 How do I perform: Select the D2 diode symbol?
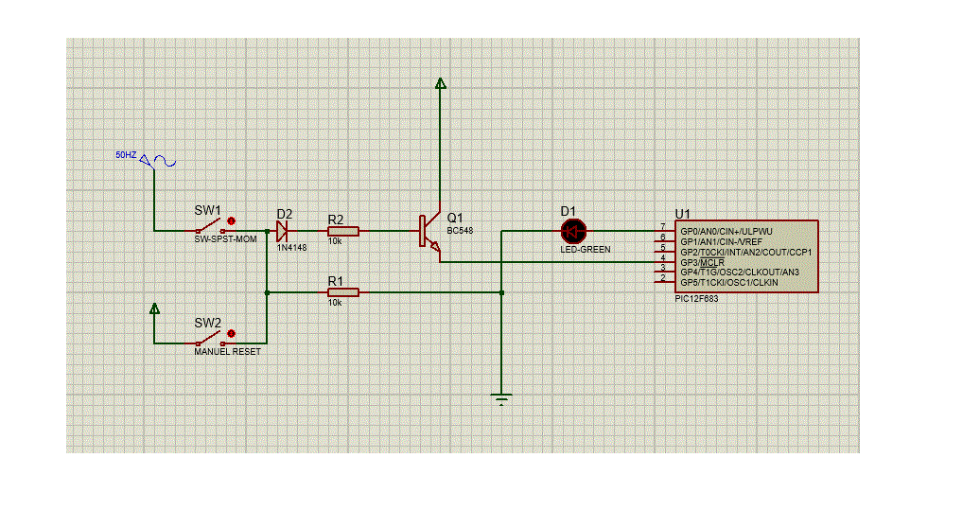(x=282, y=231)
